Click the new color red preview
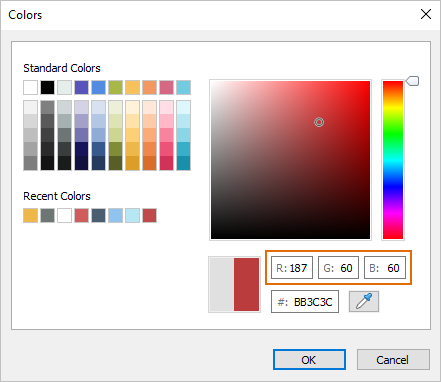Viewport: 441px width, 382px height. (x=246, y=284)
